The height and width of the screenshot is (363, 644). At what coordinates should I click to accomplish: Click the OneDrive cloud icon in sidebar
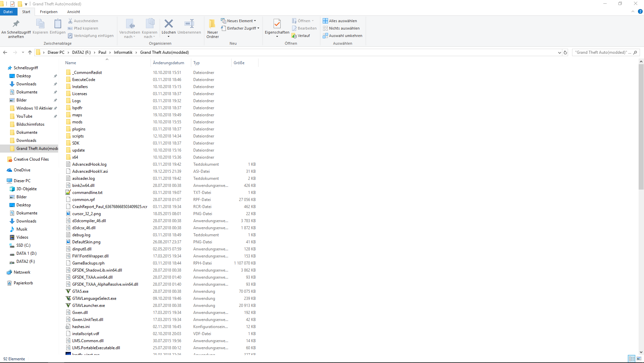[x=10, y=170]
